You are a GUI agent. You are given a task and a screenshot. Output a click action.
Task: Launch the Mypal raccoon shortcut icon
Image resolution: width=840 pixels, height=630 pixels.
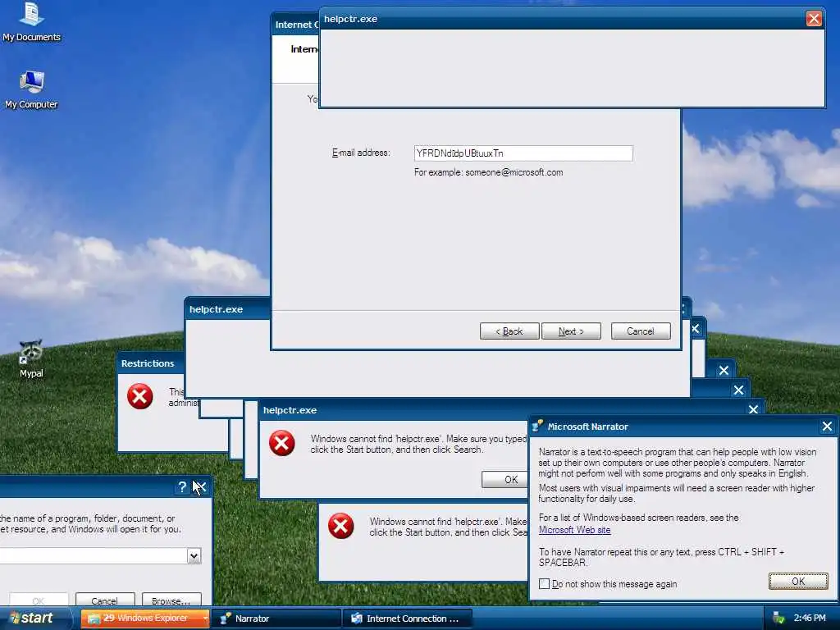point(31,359)
